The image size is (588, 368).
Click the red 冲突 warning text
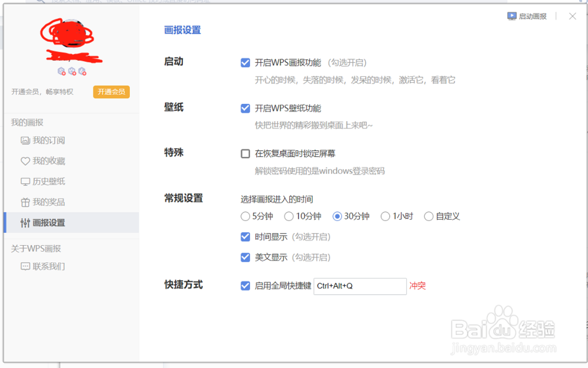coord(417,286)
